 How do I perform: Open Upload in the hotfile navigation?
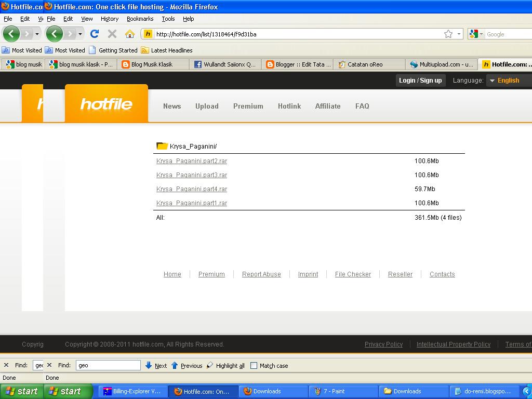207,106
